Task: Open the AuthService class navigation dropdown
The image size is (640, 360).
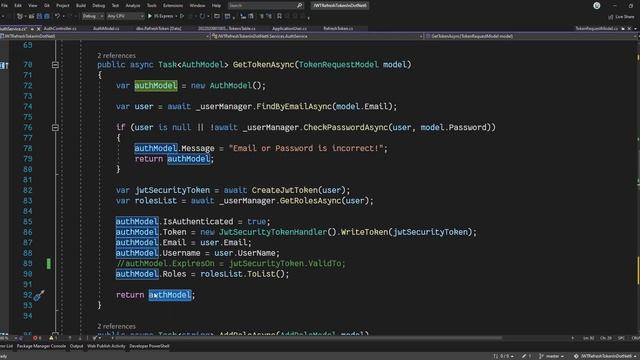Action: 317,36
